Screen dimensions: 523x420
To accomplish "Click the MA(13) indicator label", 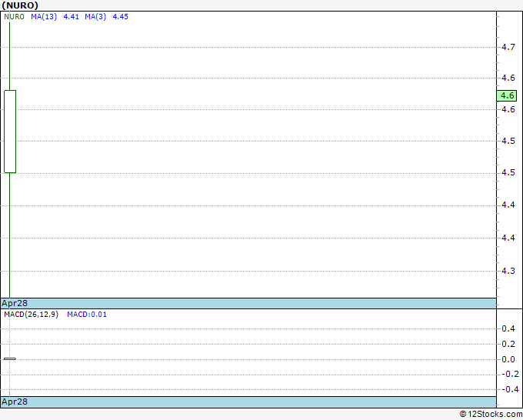I will 44,17.
